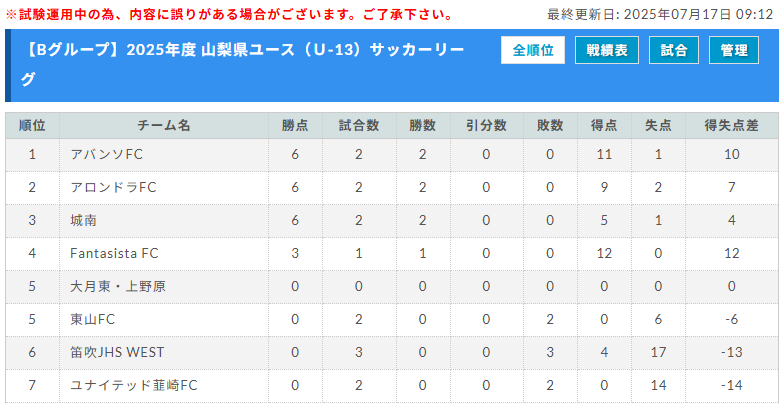Select the ユナイテッド韮崎FC team name
The width and height of the screenshot is (784, 410).
[134, 386]
